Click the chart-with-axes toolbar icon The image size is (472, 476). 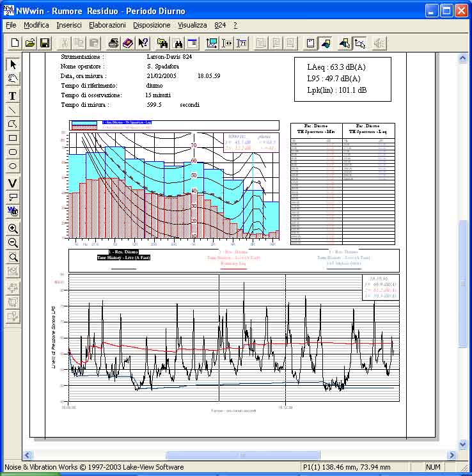pos(212,43)
